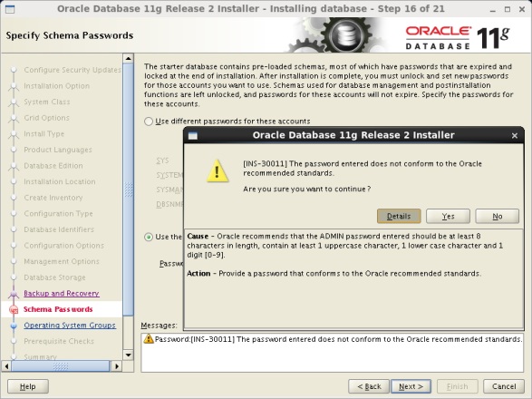Screen dimensions: 532x399
Task: Click the sidebar horizontal scroll left arrow
Action: [6, 366]
